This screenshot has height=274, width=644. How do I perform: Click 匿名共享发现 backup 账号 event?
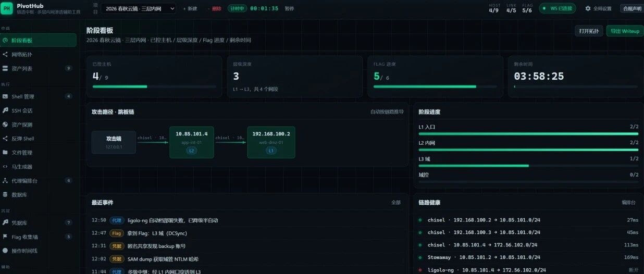(x=156, y=246)
